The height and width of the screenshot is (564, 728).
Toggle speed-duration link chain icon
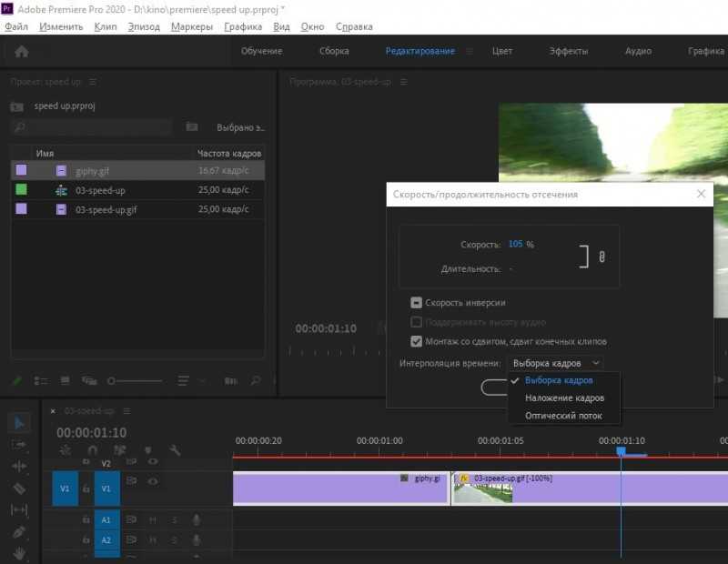click(x=602, y=257)
